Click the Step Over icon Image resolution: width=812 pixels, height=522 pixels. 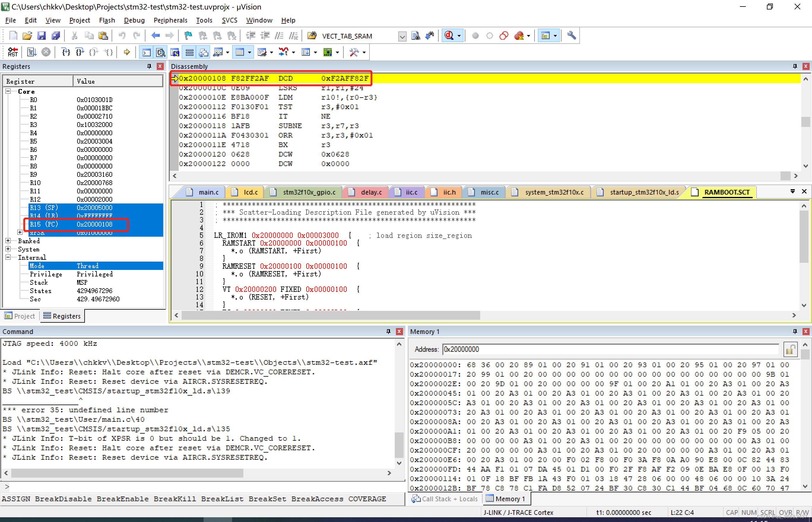(x=80, y=52)
